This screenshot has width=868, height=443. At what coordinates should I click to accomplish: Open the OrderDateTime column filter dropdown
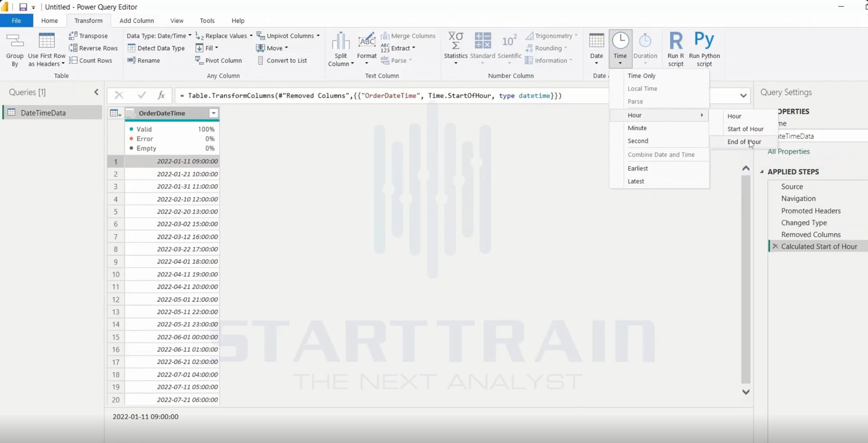pyautogui.click(x=213, y=113)
